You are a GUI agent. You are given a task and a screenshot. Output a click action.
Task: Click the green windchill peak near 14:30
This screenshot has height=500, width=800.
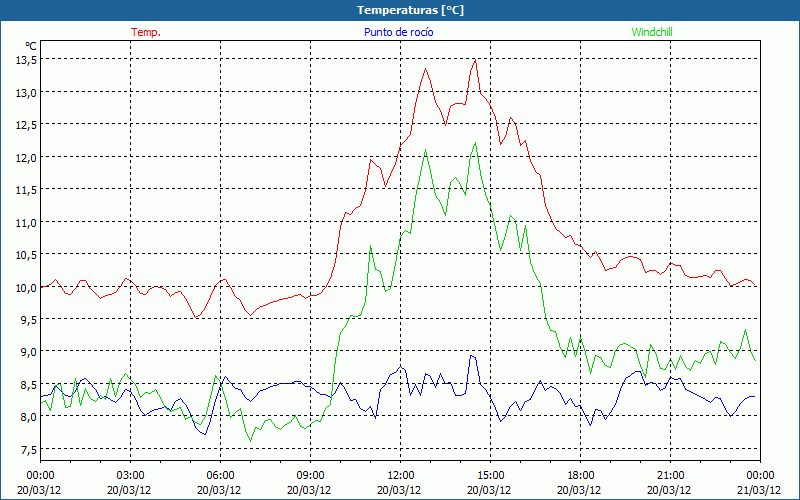[x=475, y=143]
